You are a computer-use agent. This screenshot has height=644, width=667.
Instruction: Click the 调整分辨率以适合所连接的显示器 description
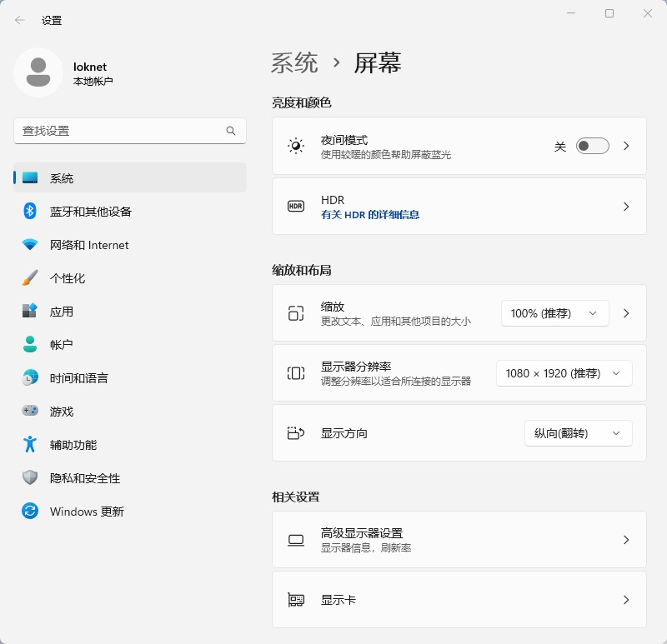point(395,381)
